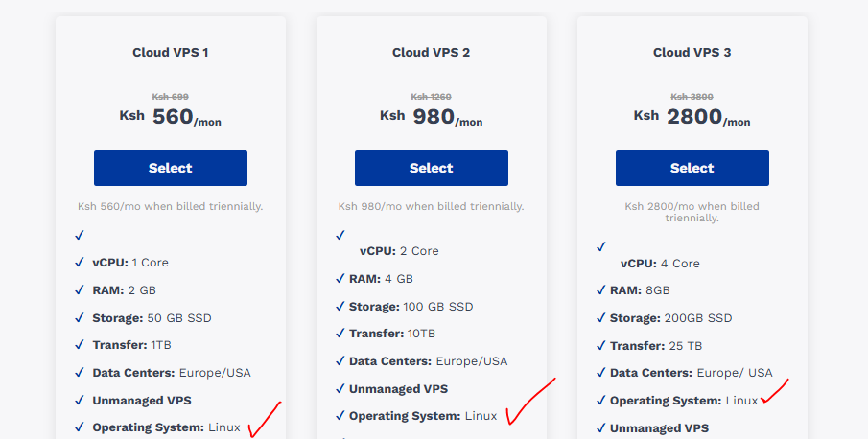Click Data Centers text in Cloud VPS 2
This screenshot has width=868, height=439.
coord(428,361)
